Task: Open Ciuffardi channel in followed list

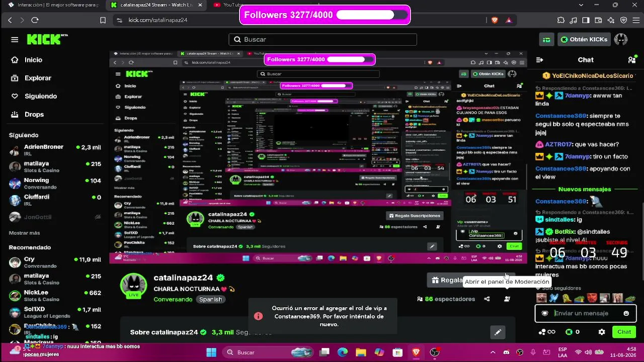Action: coord(55,200)
